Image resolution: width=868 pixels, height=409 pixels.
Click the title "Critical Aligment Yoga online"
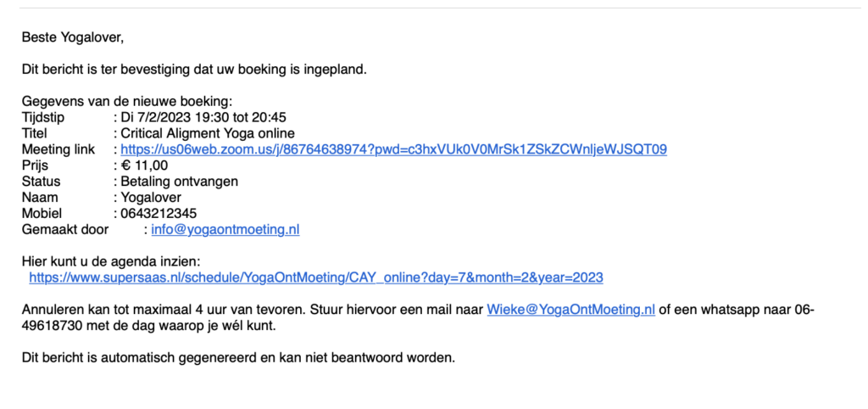tap(208, 133)
